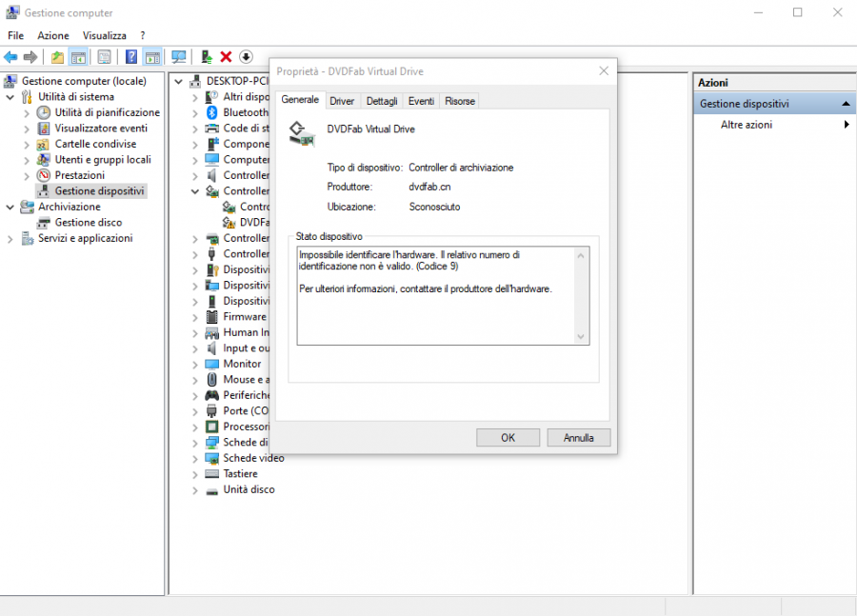Open the File menu
857x616 pixels.
tap(16, 35)
